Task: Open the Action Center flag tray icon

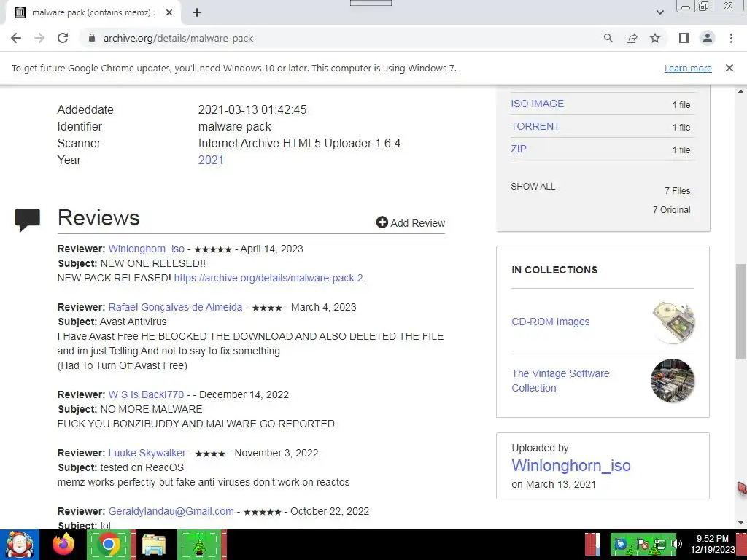Action: pos(642,543)
